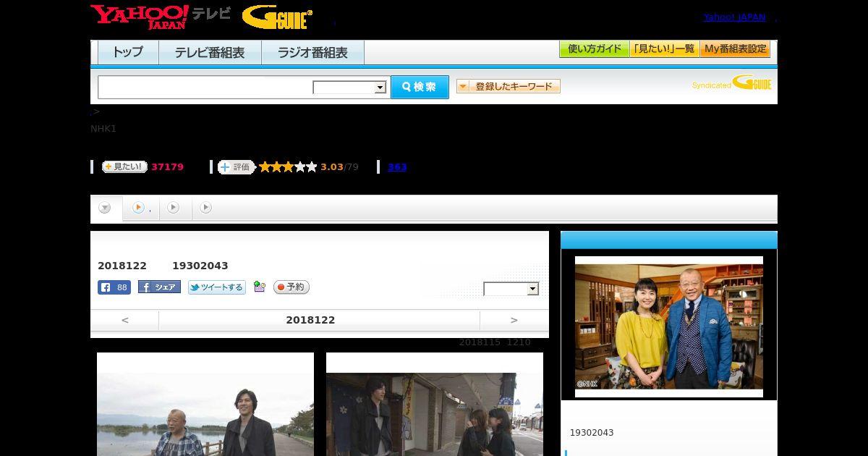The image size is (868, 456).
Task: Open the 「見たい!」一覧 list
Action: click(x=664, y=49)
